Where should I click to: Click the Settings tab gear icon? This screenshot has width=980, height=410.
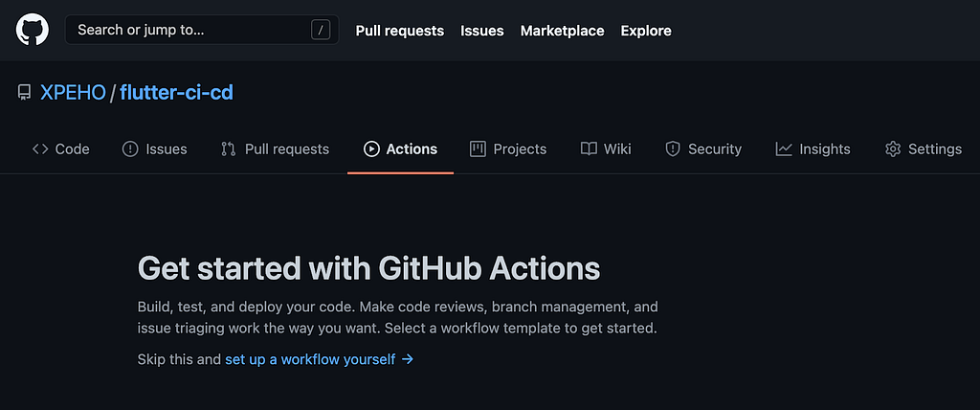click(893, 148)
